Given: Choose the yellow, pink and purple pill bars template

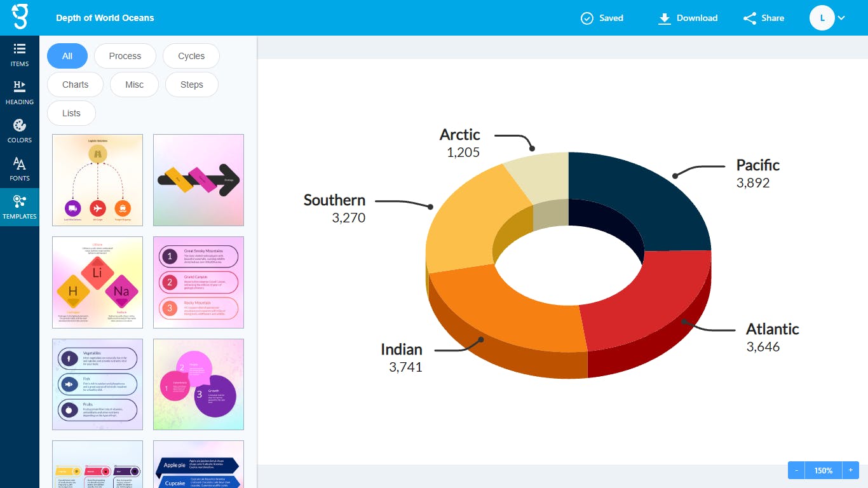Looking at the screenshot, I should coord(97,464).
